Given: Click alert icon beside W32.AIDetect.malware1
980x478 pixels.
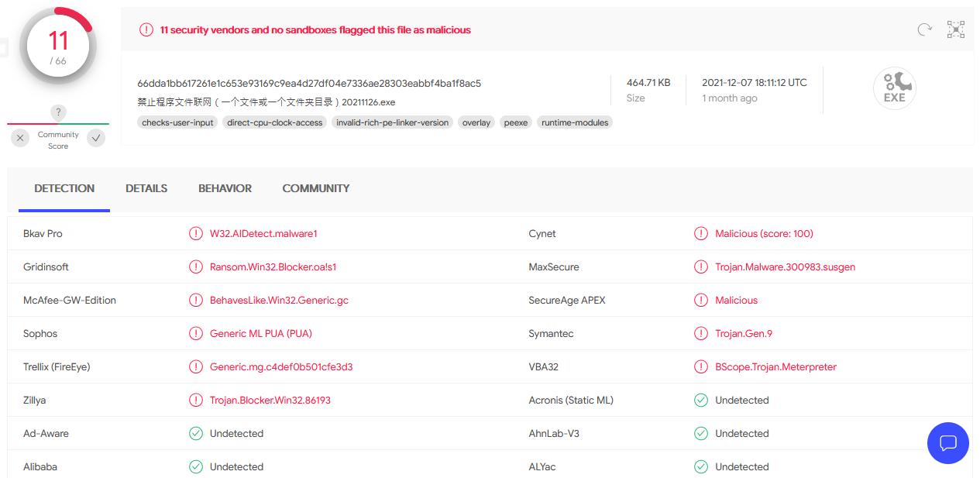Looking at the screenshot, I should click(196, 233).
